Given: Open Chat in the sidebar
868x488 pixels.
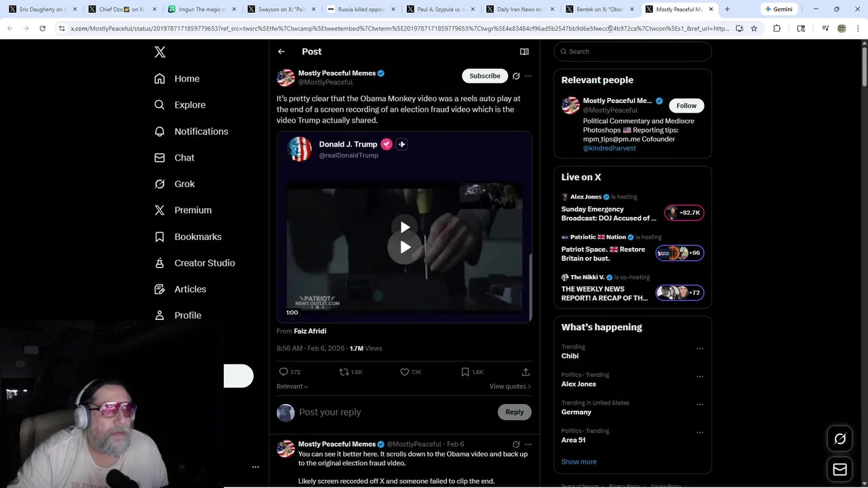Looking at the screenshot, I should click(174, 157).
